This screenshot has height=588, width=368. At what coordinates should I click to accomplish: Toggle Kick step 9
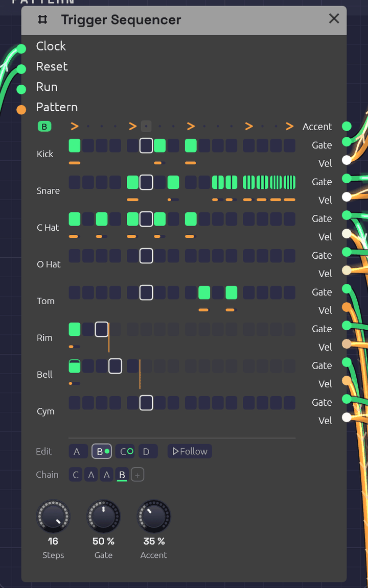pyautogui.click(x=191, y=145)
